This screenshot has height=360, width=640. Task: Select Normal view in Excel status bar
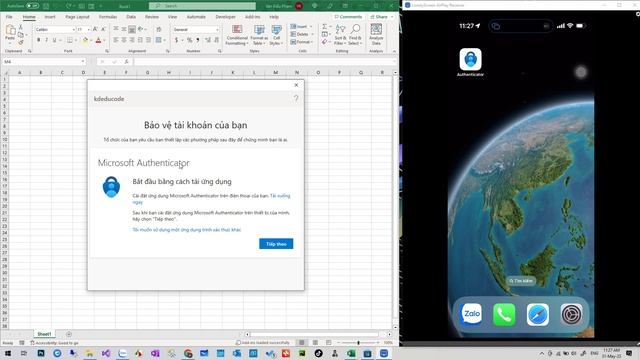click(x=302, y=342)
